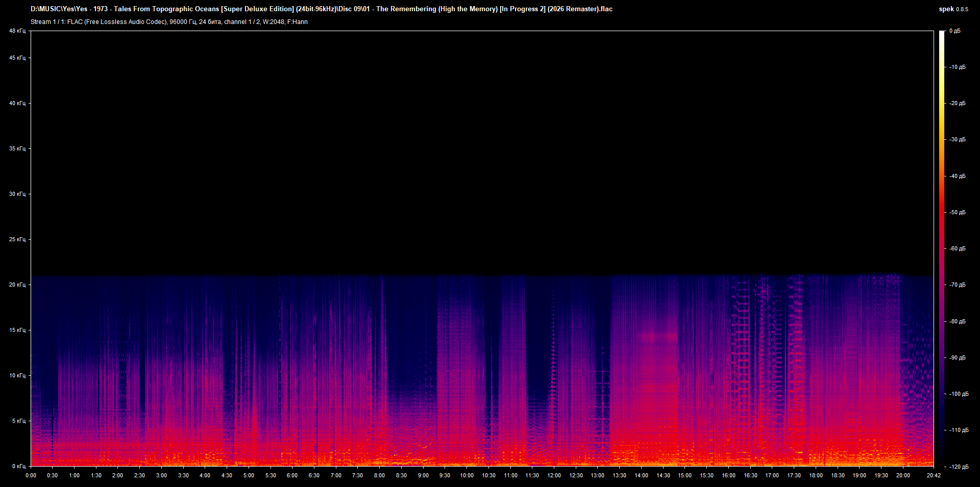Click the '30 кГц' frequency label
The image size is (980, 487).
[17, 194]
